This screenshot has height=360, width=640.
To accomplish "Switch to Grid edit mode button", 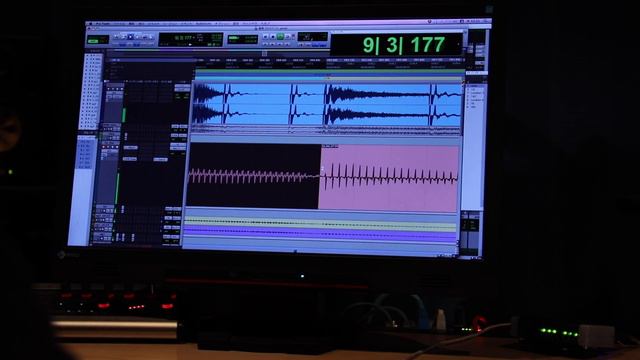I will pyautogui.click(x=103, y=42).
